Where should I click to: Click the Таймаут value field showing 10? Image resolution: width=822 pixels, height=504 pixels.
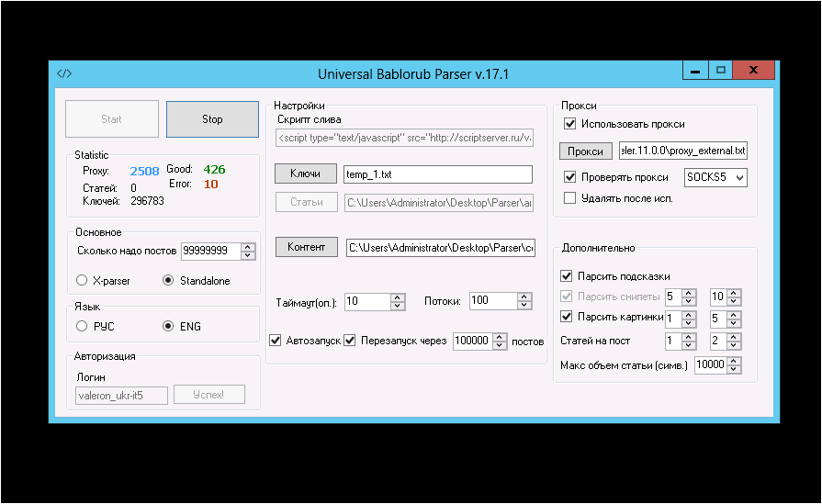[367, 301]
